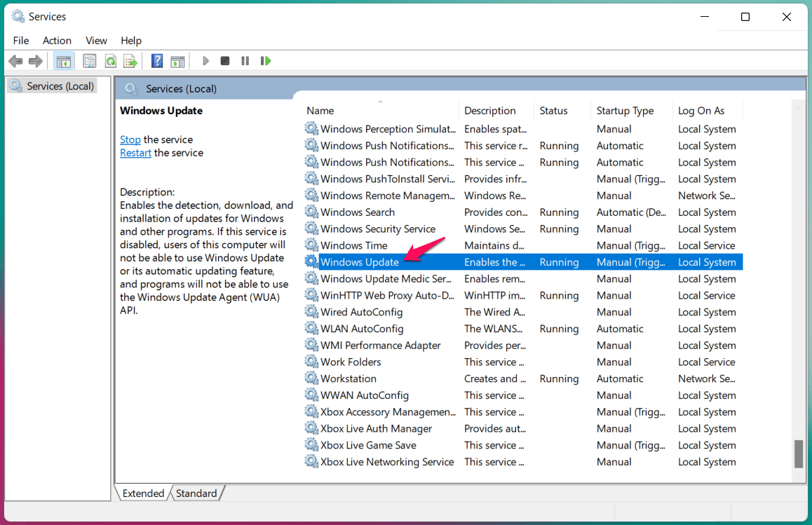The width and height of the screenshot is (812, 525).
Task: Switch to the Standard tab
Action: (196, 493)
